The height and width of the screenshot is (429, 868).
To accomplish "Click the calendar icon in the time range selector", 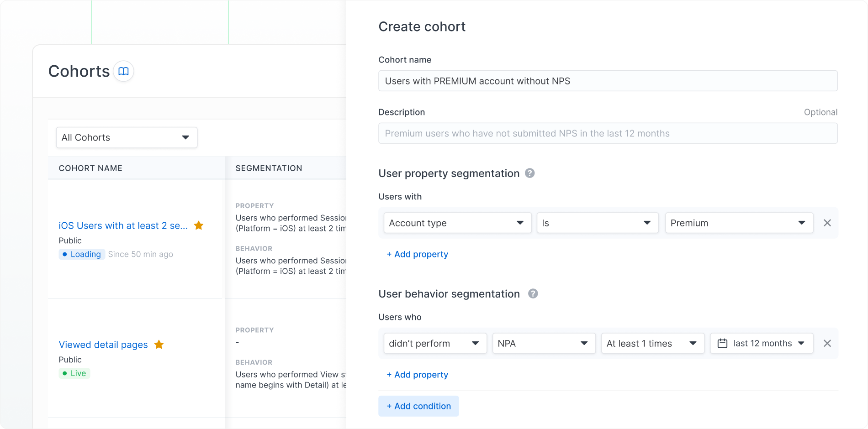I will tap(722, 343).
